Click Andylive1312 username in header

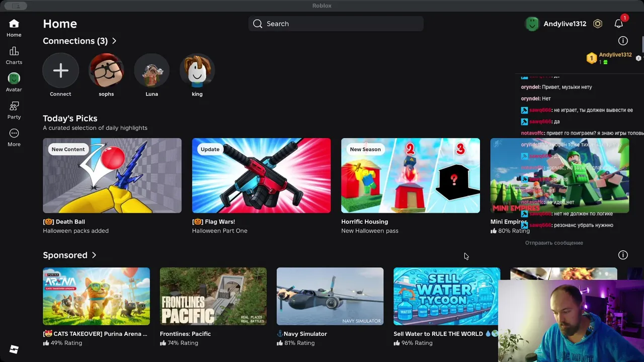click(565, 24)
